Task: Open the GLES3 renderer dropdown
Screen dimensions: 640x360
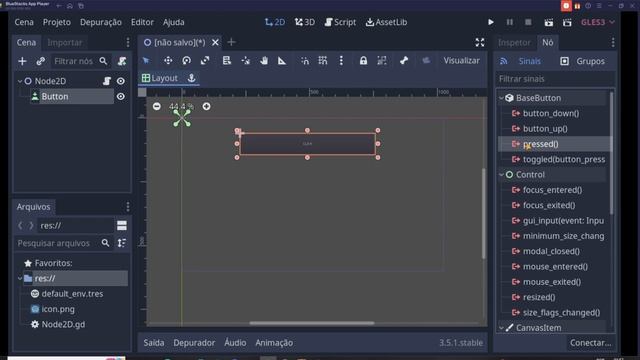Action: 598,22
